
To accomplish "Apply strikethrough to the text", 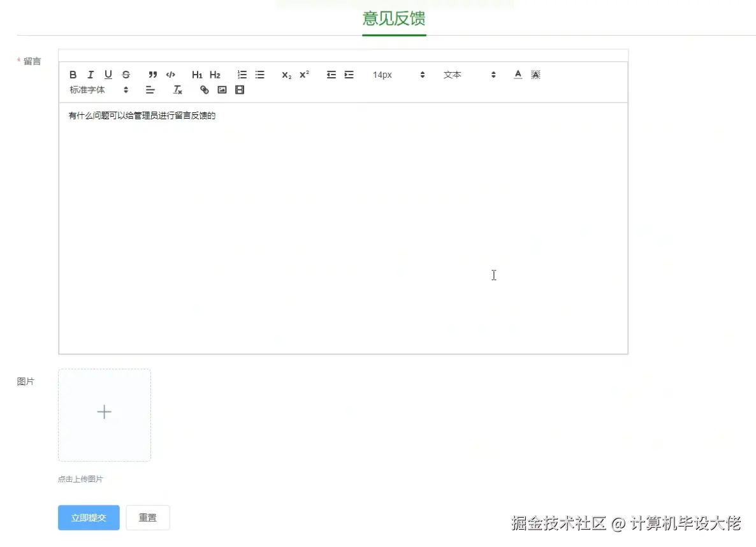I will pos(126,75).
